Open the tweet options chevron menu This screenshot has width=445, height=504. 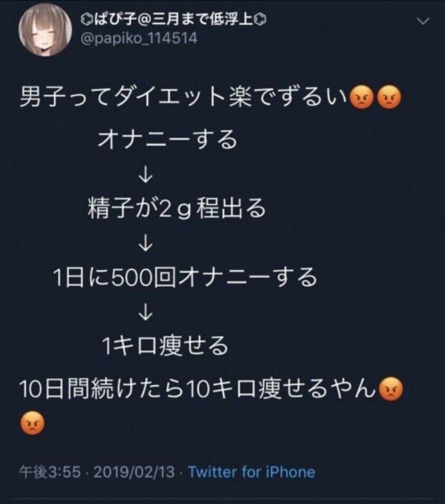coord(423,21)
